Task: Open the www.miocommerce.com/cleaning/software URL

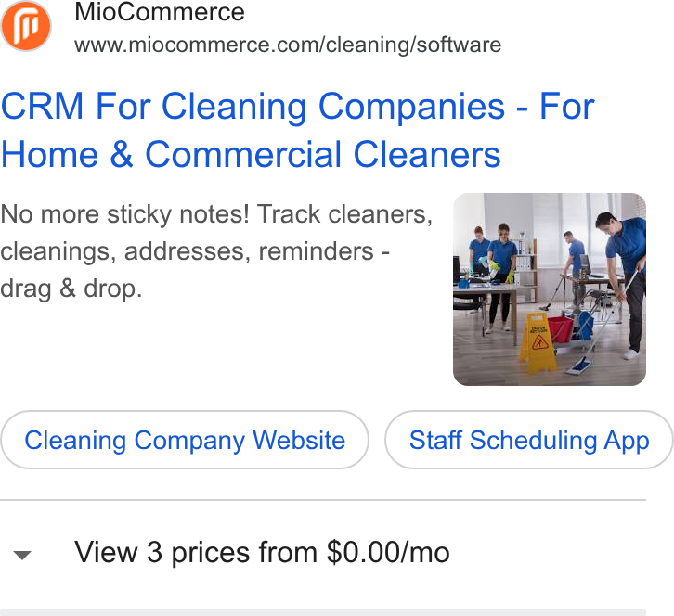Action: (x=288, y=45)
